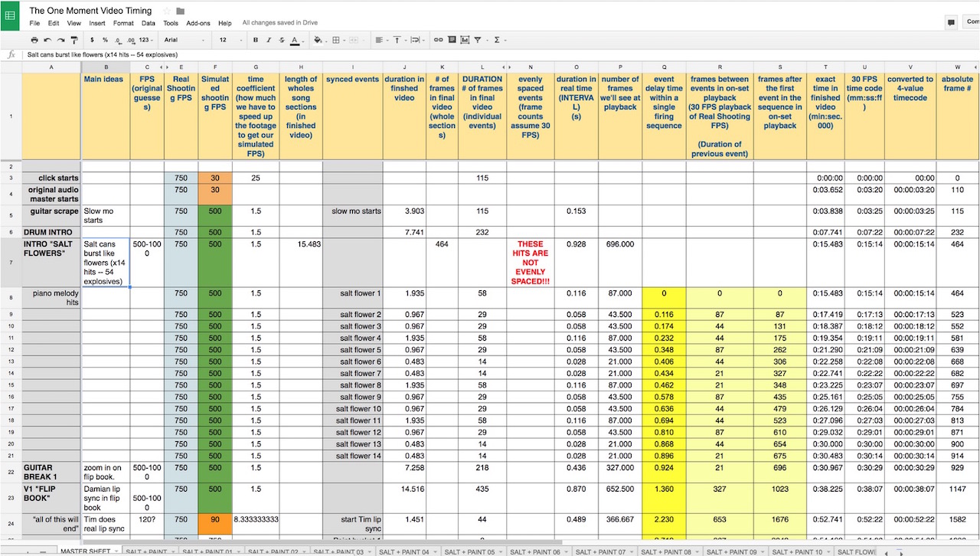Open the Insert menu

pos(97,24)
